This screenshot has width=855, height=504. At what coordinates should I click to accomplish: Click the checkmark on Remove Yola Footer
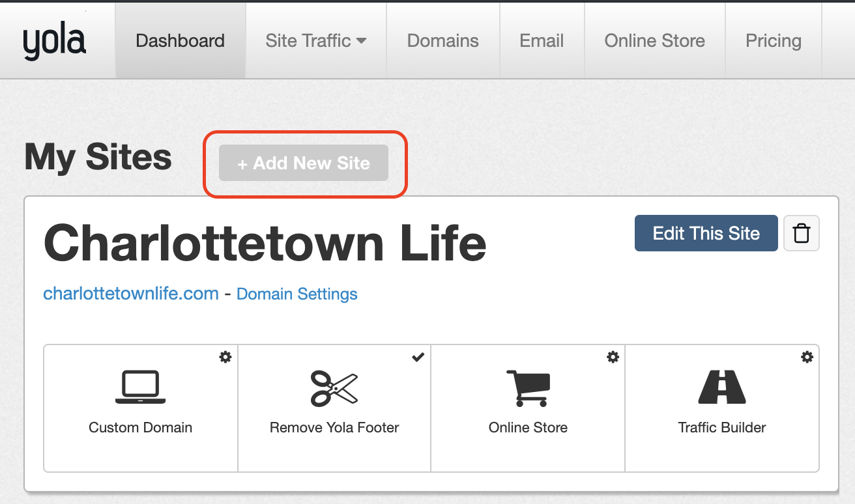click(418, 357)
